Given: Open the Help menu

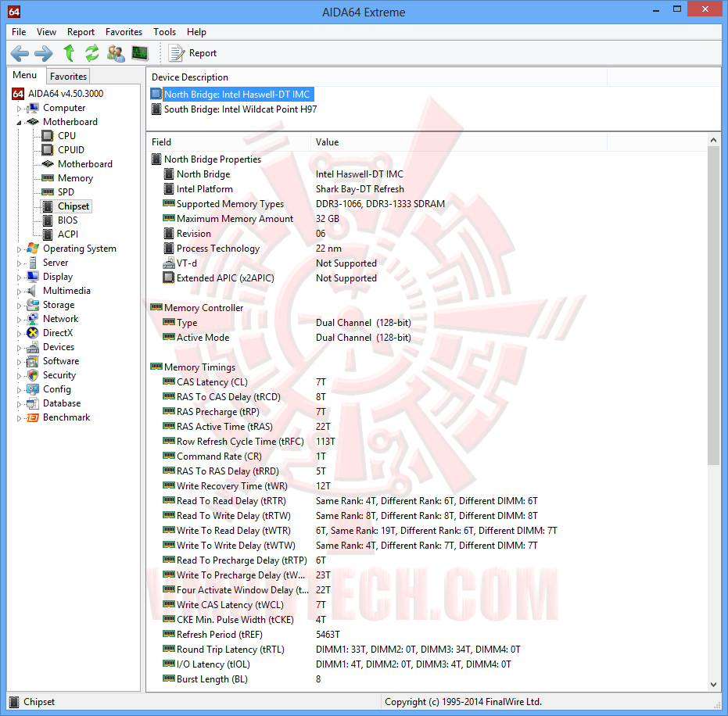Looking at the screenshot, I should coord(196,32).
